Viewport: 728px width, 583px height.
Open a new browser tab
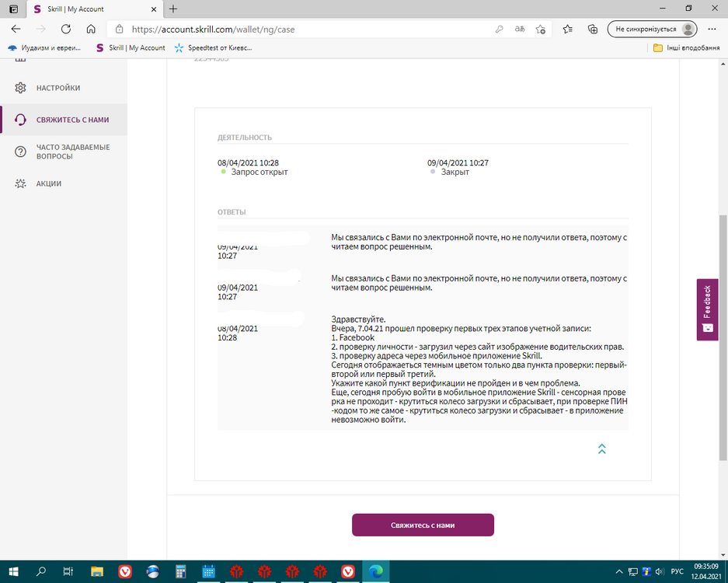coord(173,9)
